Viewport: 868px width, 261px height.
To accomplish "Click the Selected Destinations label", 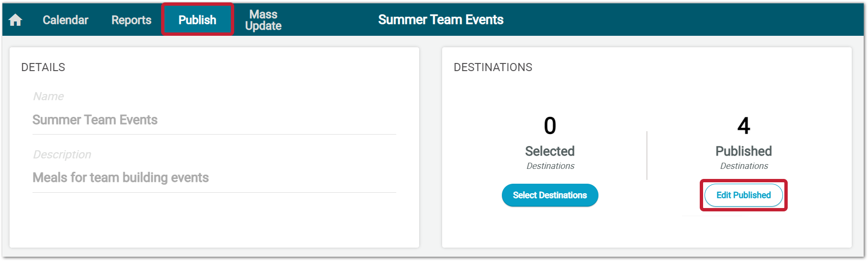I will pyautogui.click(x=550, y=157).
